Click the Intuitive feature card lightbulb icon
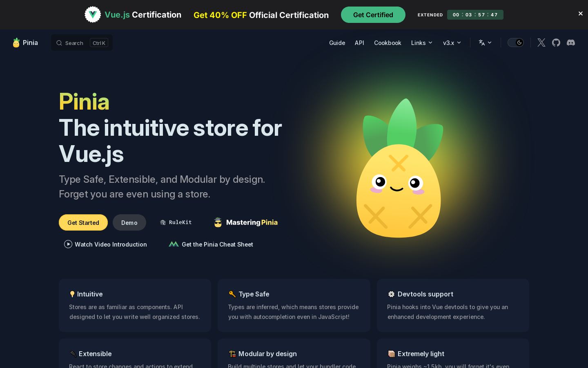 coord(72,294)
